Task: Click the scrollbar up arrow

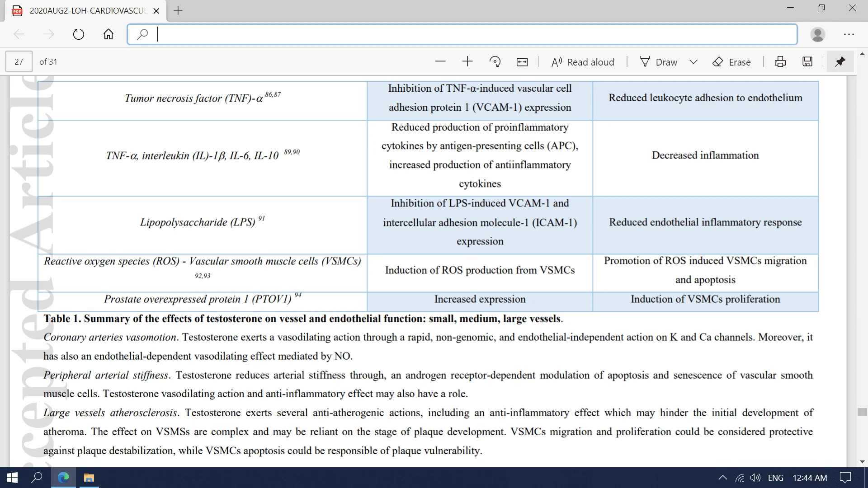Action: coord(862,54)
